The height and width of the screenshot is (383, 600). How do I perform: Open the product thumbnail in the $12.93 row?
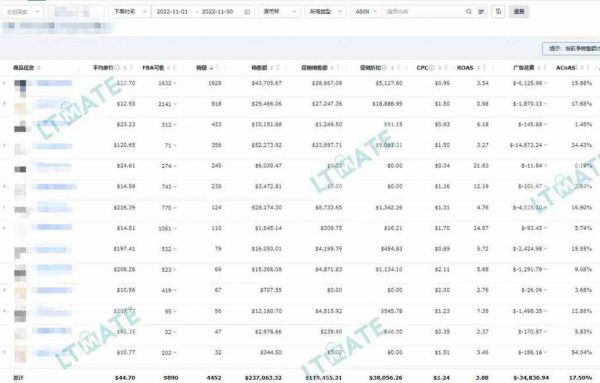click(20, 108)
